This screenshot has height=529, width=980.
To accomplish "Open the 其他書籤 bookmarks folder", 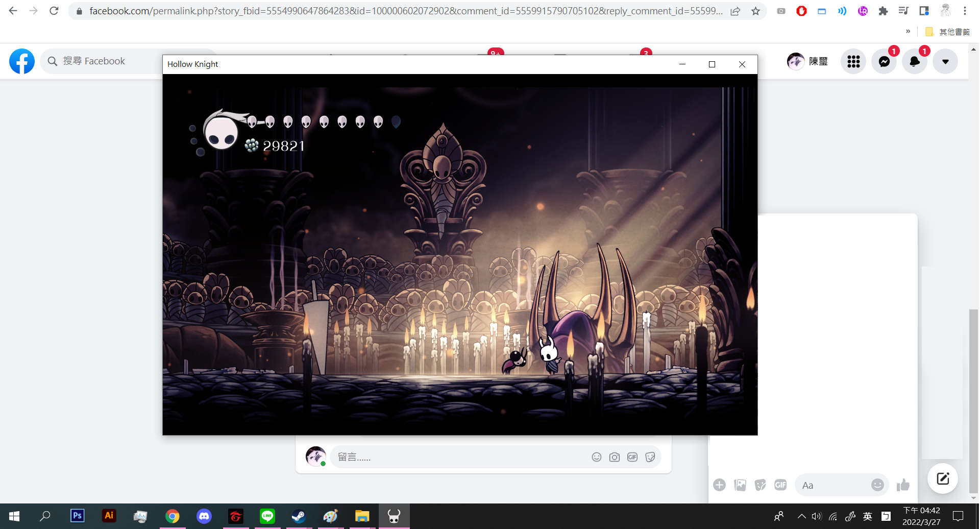I will (x=948, y=32).
